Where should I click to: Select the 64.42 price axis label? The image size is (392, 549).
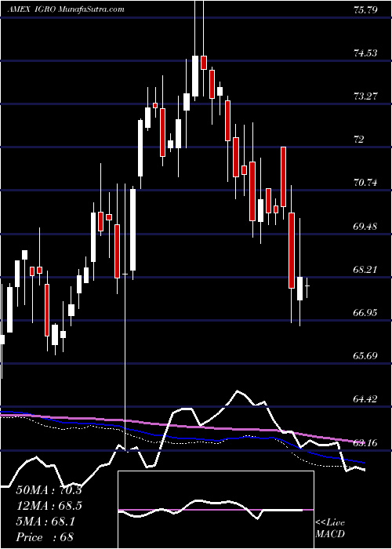tap(365, 398)
